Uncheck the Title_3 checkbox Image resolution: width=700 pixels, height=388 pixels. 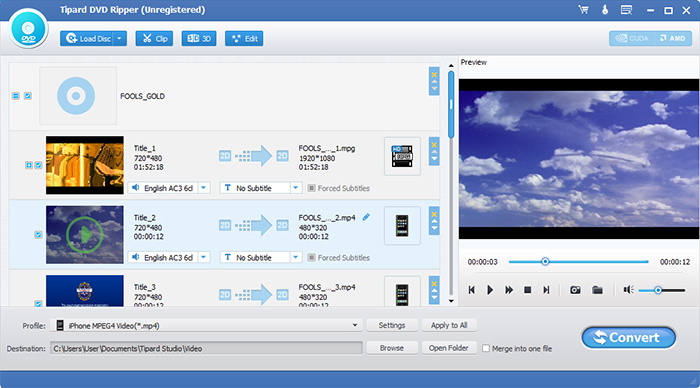38,304
